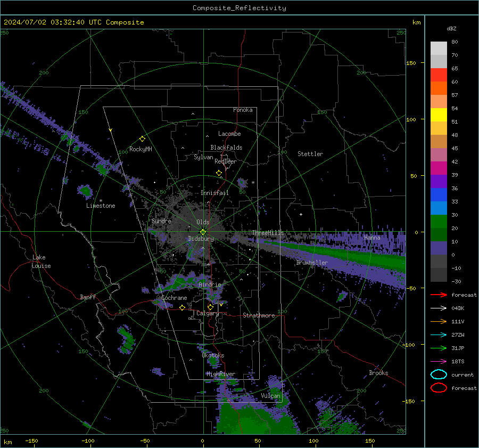Viewport: 479px width, 448px height.
Task: Click the blue 36-33 dBZ color swatch
Action: pos(439,194)
